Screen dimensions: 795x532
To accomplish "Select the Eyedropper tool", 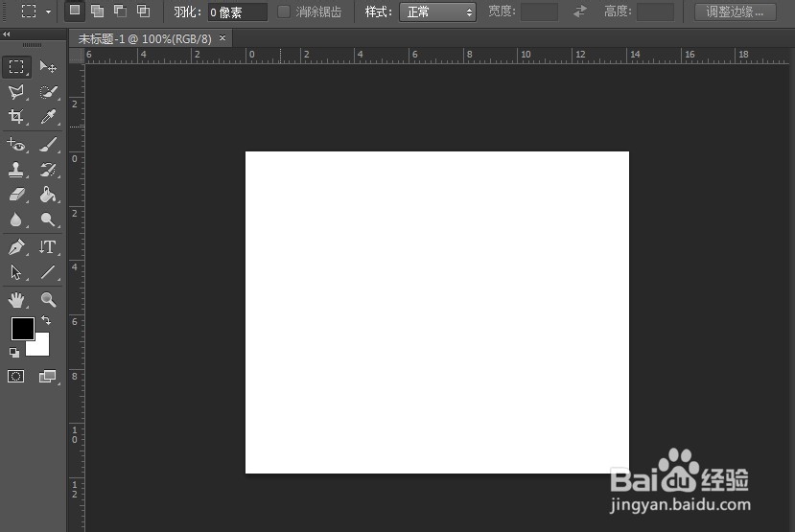I will coord(48,117).
